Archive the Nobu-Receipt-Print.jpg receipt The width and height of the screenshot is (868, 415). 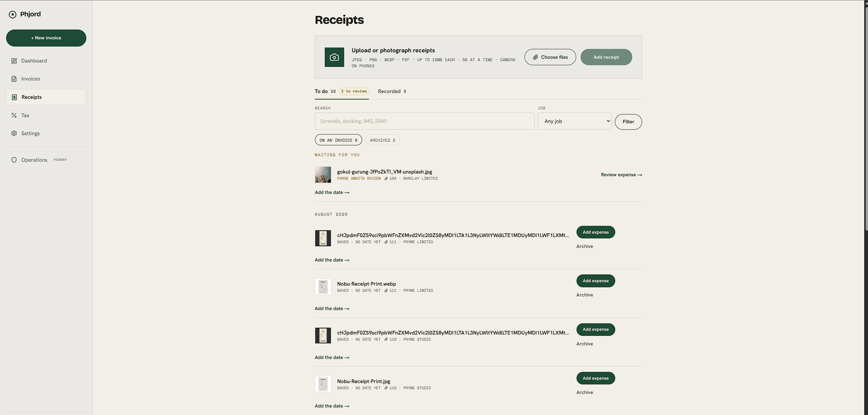click(584, 392)
